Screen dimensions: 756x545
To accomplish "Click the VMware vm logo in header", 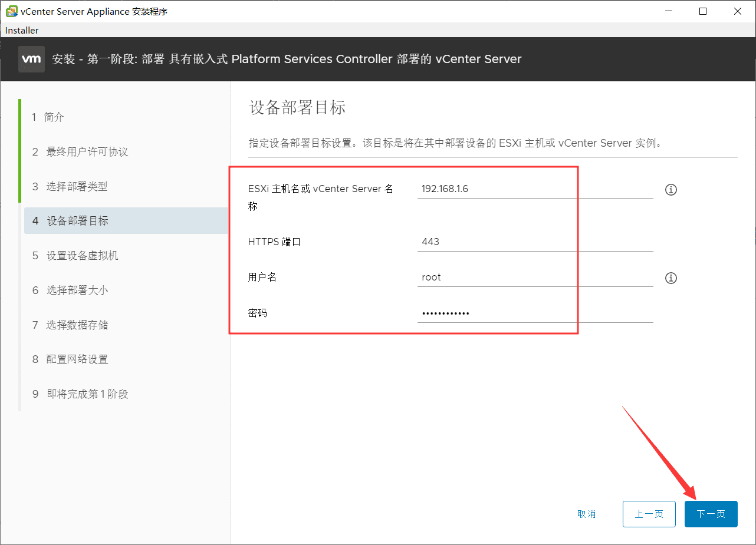I will pos(31,59).
